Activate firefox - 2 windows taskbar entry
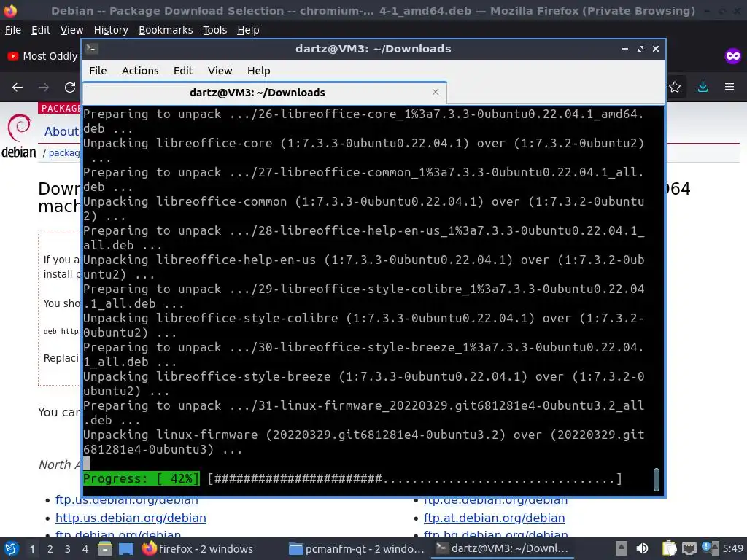This screenshot has width=747, height=560. (198, 548)
